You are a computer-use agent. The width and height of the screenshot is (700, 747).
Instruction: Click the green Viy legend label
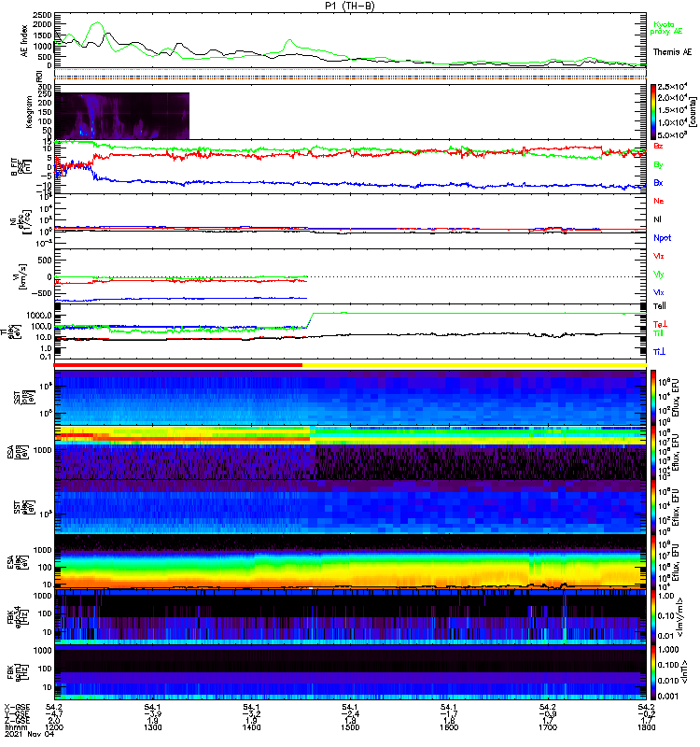pos(659,275)
